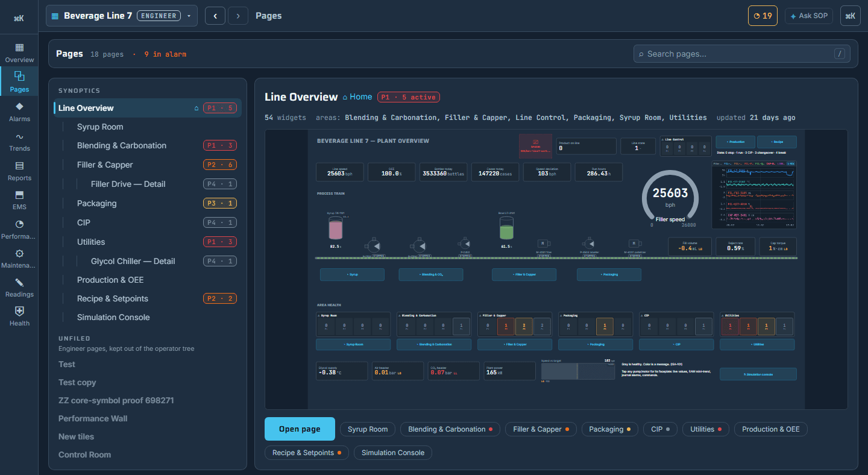
Task: Open EMS in the sidebar
Action: [x=19, y=200]
